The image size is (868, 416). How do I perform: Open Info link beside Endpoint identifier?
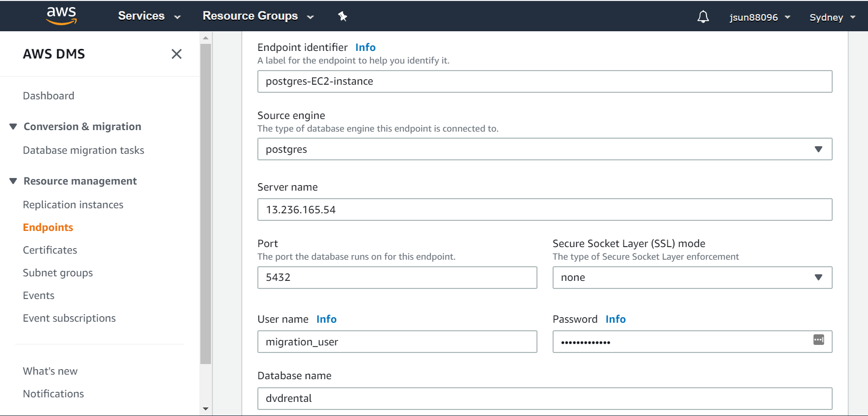(x=365, y=47)
